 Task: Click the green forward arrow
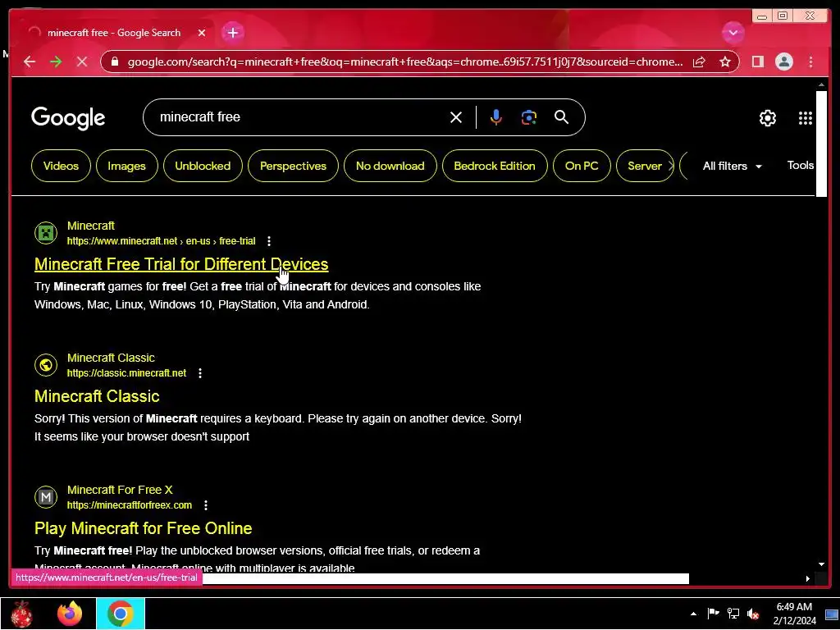tap(56, 62)
